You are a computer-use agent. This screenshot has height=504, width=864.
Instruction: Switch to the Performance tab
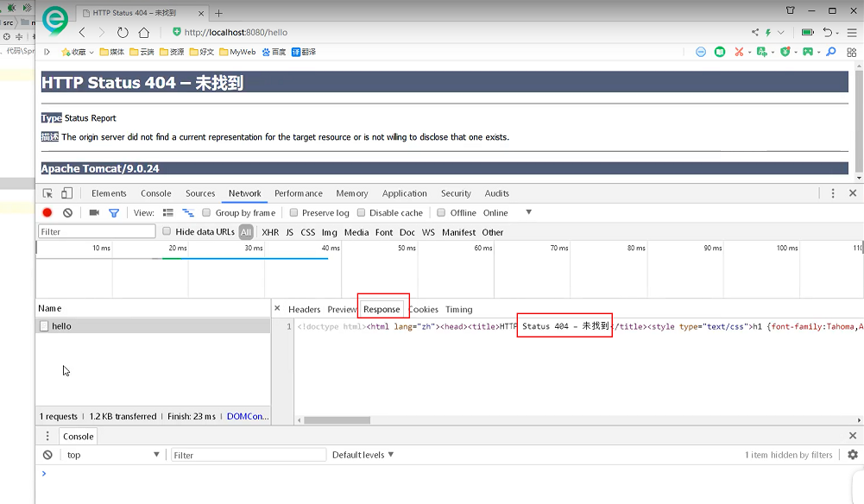click(298, 193)
